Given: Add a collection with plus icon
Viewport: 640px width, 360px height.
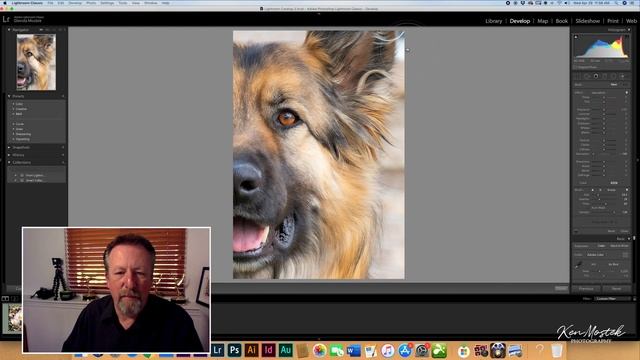Looking at the screenshot, I should 63,162.
